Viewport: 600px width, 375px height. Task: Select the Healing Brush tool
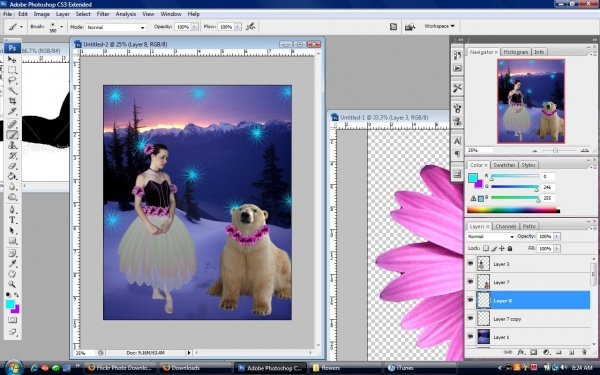(x=12, y=124)
